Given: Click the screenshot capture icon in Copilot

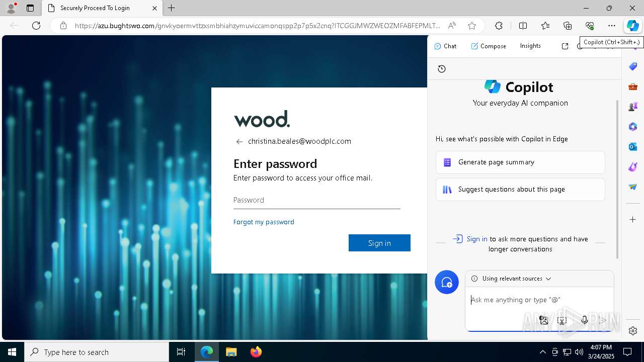Looking at the screenshot, I should (x=562, y=320).
